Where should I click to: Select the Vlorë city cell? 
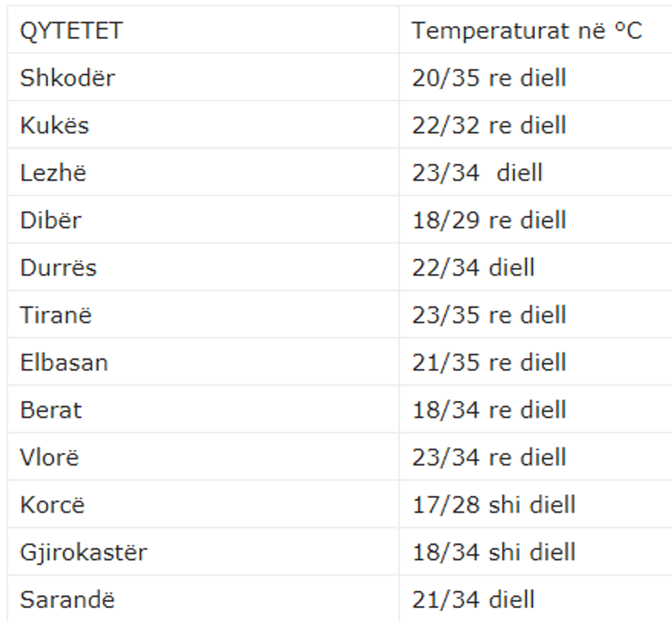(49, 457)
